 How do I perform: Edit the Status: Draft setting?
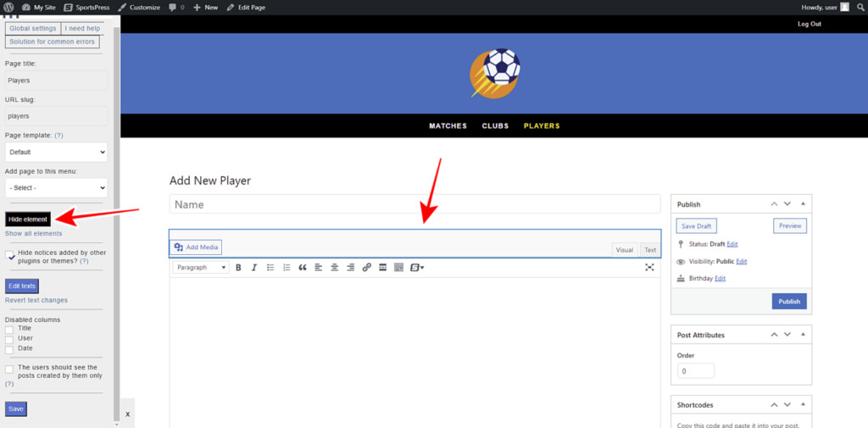pos(732,243)
